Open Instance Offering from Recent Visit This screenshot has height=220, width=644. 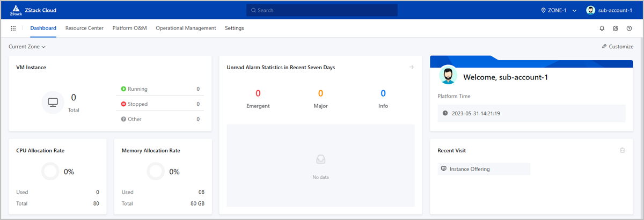pos(469,169)
